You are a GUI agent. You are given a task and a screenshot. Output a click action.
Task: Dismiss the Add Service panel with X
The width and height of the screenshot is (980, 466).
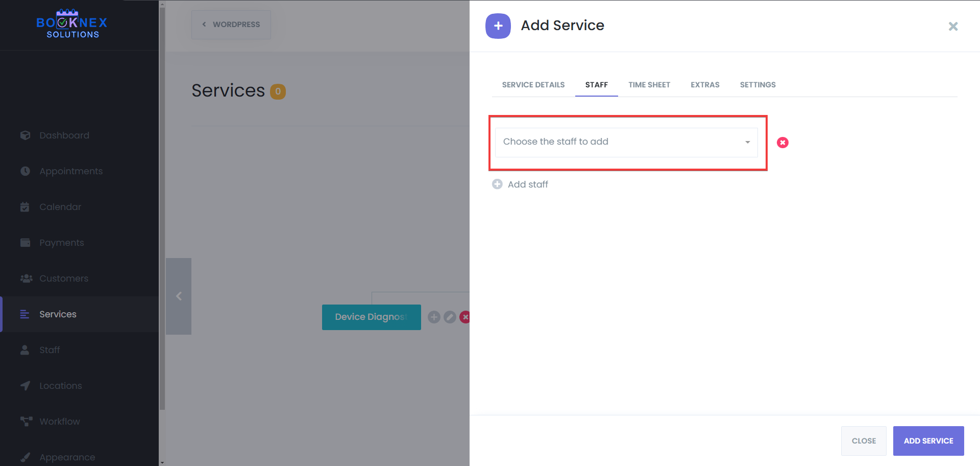click(953, 26)
